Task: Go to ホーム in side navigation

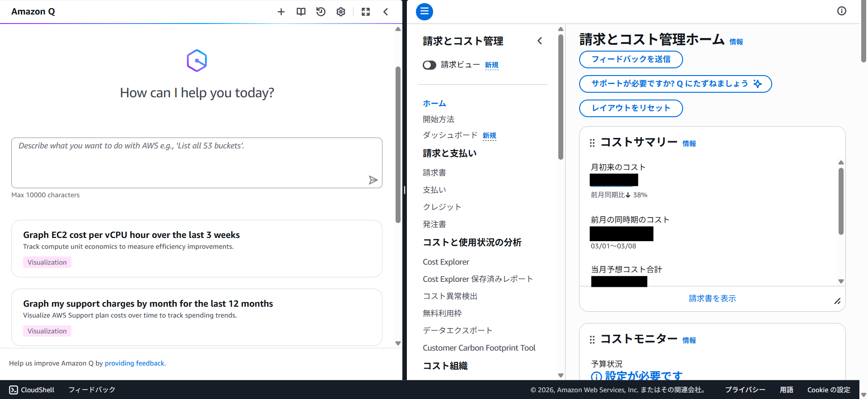Action: coord(434,104)
